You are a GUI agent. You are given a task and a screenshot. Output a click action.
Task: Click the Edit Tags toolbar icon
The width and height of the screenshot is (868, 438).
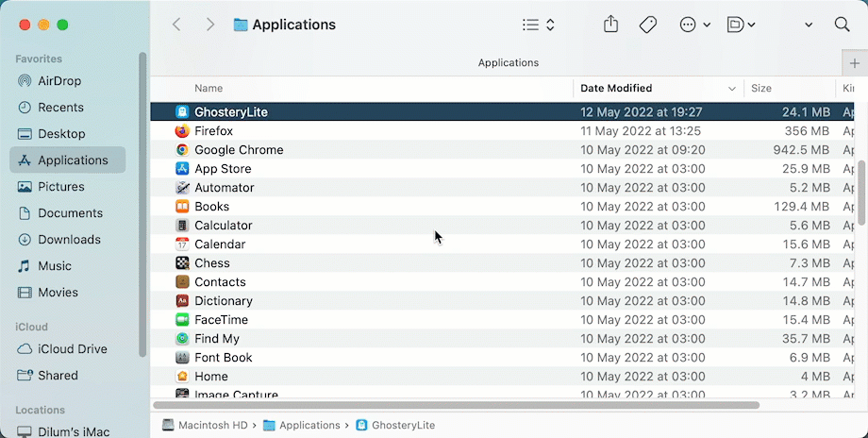(x=647, y=25)
